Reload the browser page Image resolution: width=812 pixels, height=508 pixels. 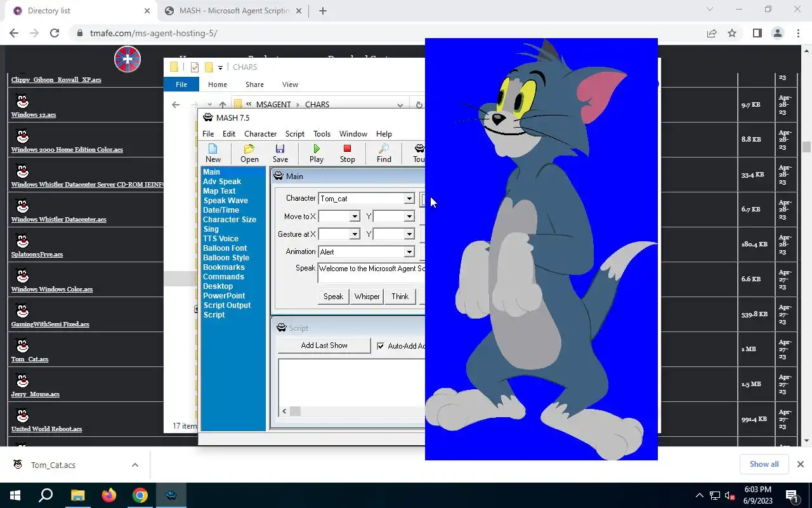tap(55, 33)
